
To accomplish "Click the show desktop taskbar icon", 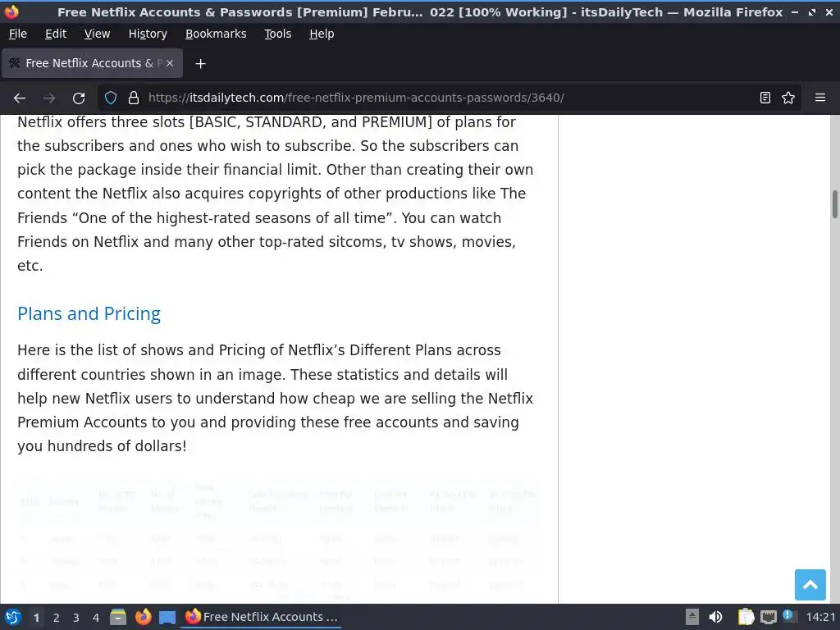I will (167, 617).
